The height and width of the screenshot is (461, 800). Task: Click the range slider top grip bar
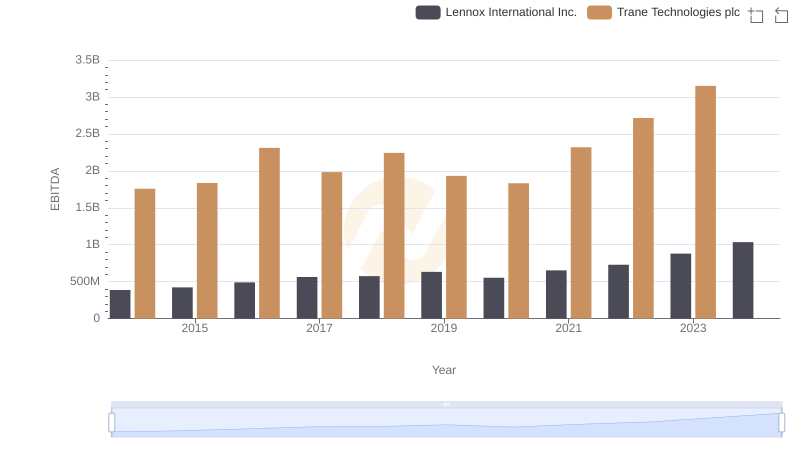(x=446, y=404)
